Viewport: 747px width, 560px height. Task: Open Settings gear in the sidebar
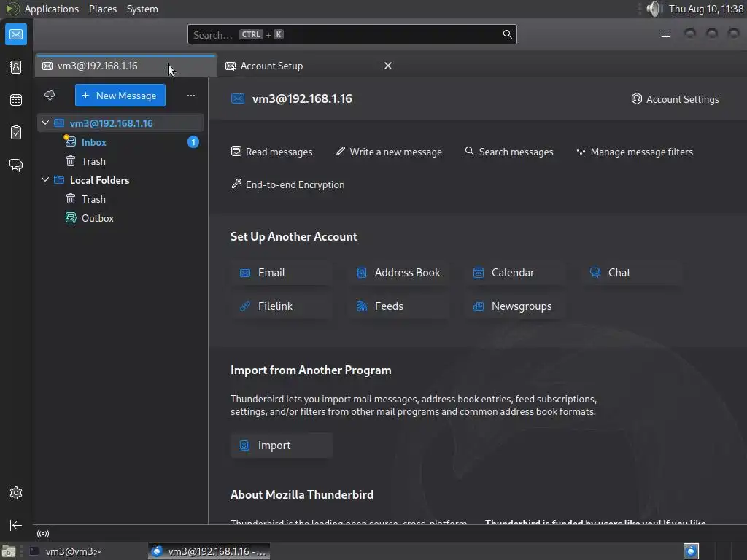[x=16, y=493]
